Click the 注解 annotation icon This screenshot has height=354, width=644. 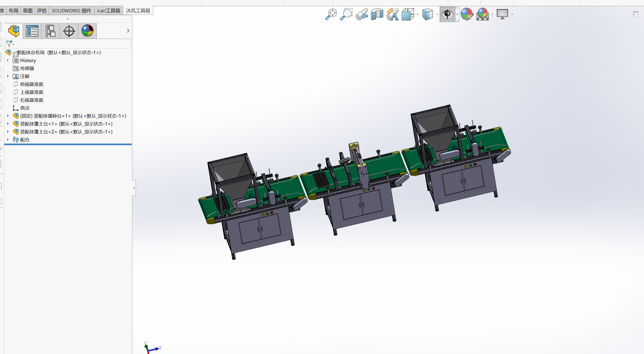(16, 76)
